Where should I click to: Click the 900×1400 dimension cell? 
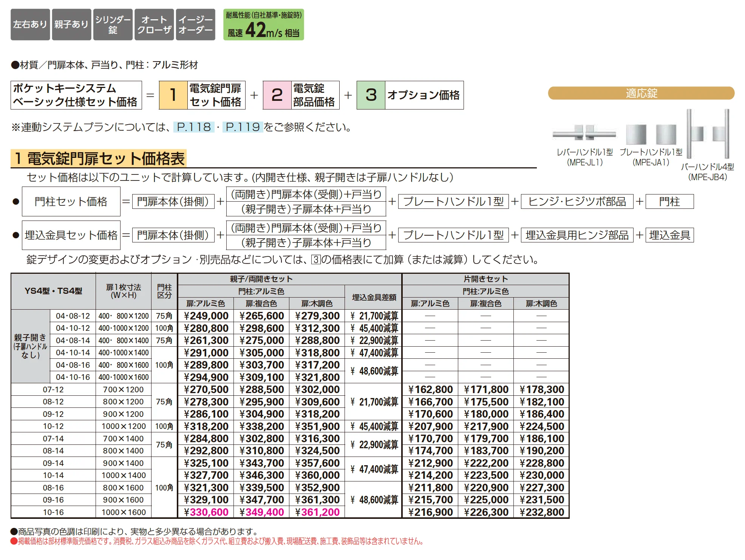click(x=123, y=463)
